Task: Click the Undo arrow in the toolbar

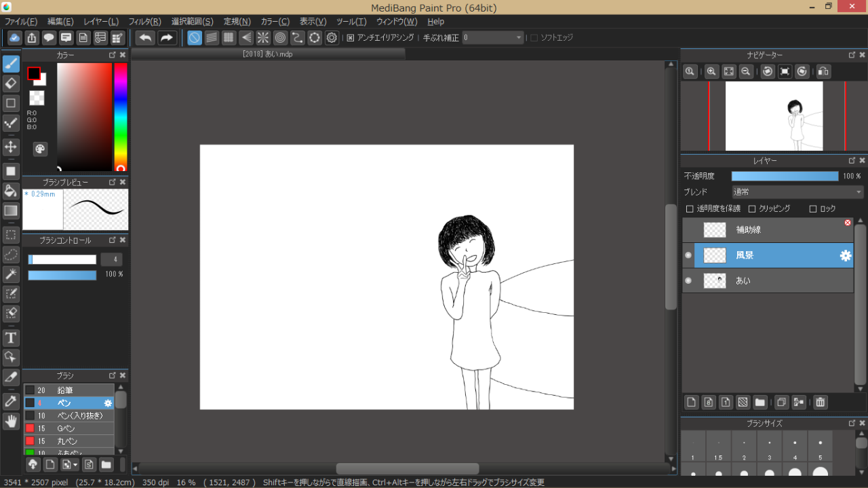Action: click(145, 38)
